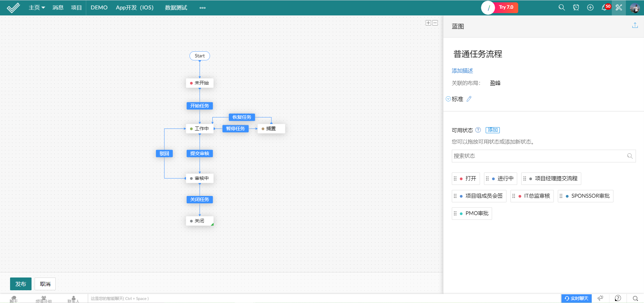Click the circled plus quick-add icon
Screen dimensions: 644x303
[590, 7]
